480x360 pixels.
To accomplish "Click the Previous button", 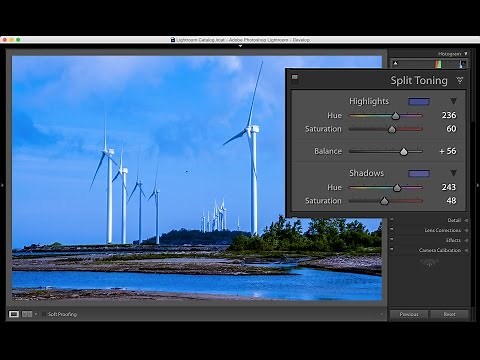I will (409, 314).
